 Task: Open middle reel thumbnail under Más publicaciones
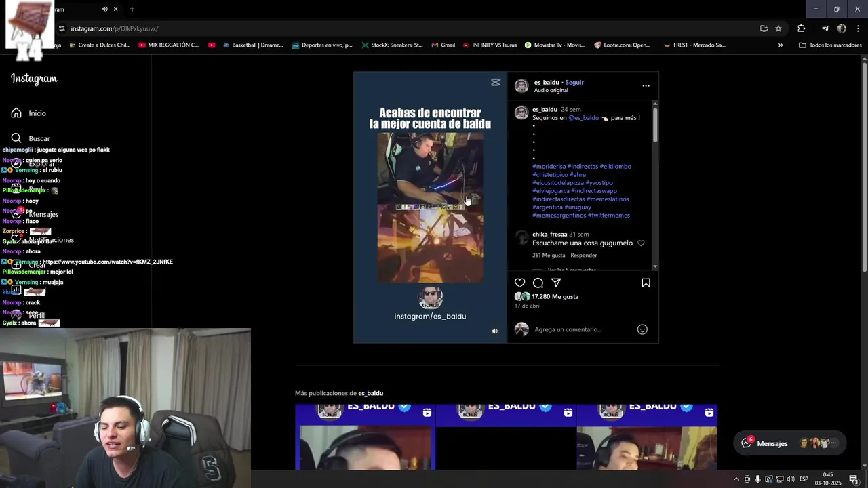pyautogui.click(x=506, y=436)
